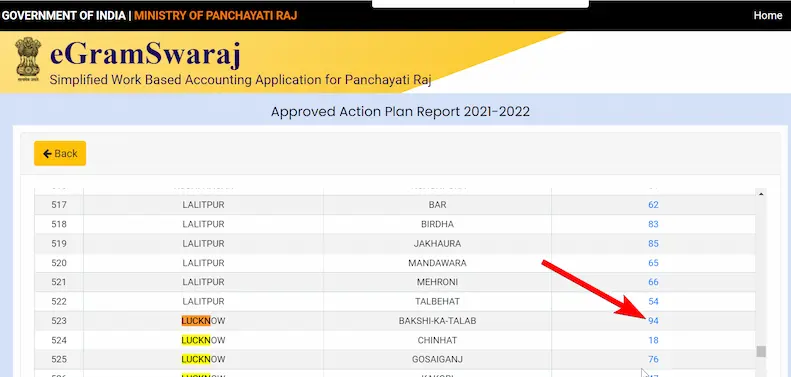Click LALITPUR in row 520
791x377 pixels.
point(203,263)
